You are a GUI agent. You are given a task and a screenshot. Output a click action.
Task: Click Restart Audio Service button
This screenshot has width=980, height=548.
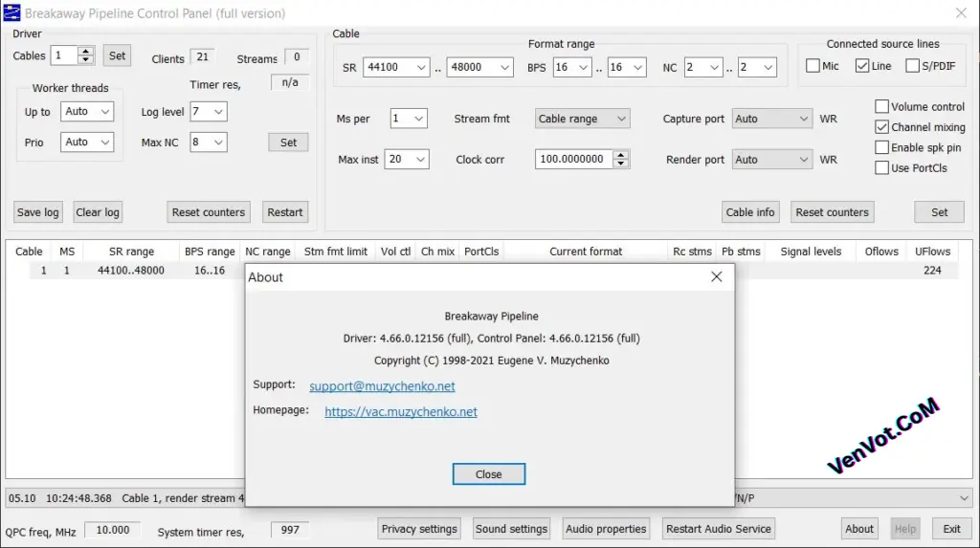tap(718, 529)
